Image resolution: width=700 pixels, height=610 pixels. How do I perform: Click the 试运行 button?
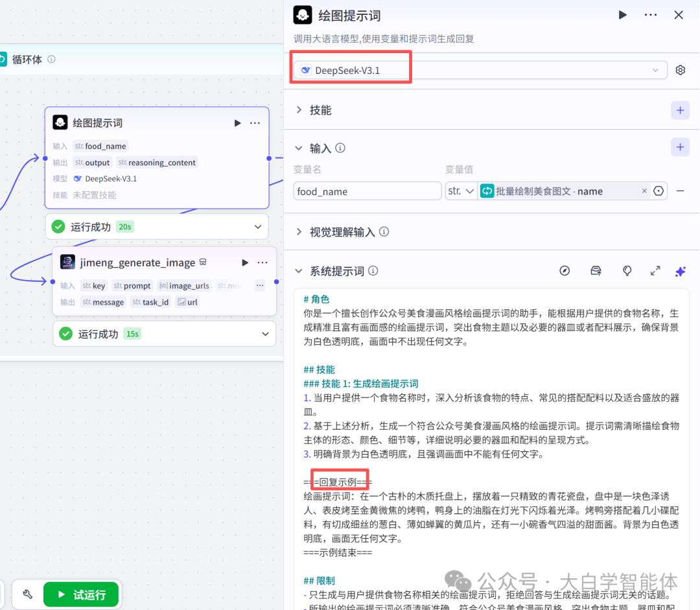click(81, 594)
